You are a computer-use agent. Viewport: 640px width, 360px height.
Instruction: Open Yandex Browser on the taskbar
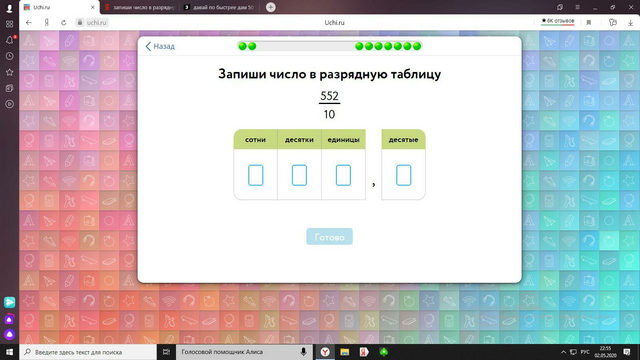tap(324, 352)
